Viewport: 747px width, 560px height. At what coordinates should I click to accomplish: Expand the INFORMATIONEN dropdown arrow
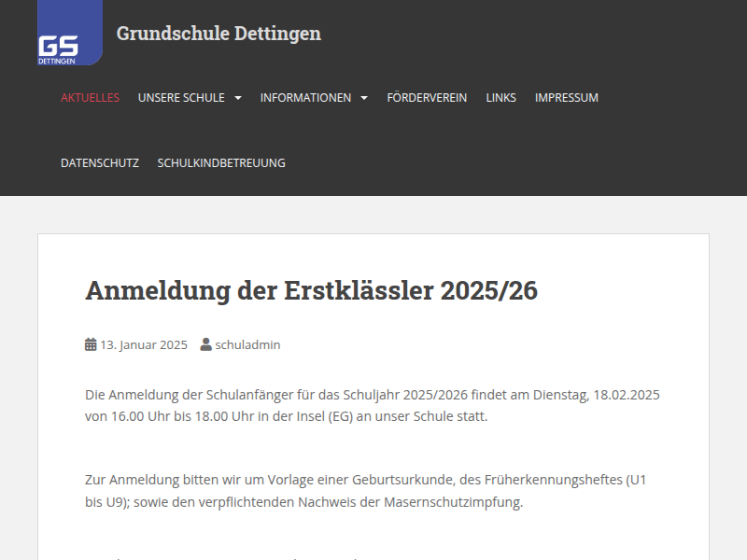(x=364, y=97)
